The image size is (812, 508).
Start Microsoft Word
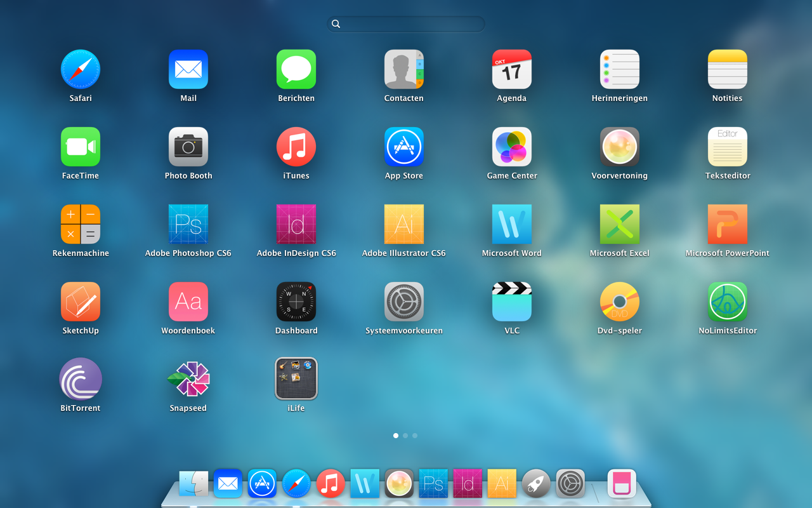pyautogui.click(x=511, y=224)
